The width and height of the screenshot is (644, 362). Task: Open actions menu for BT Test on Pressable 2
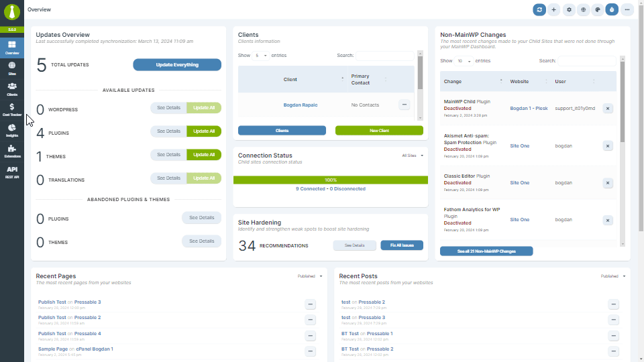click(x=614, y=351)
